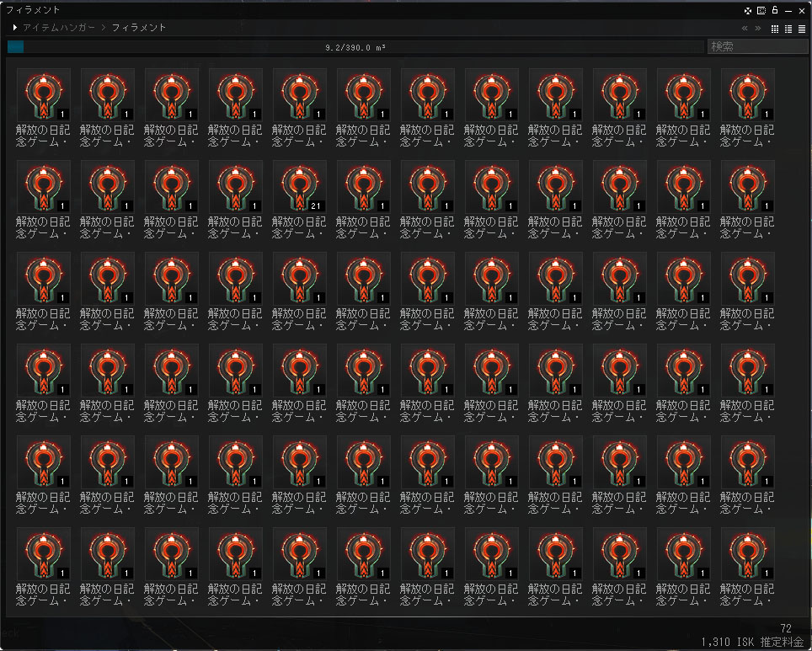
Task: Focus the 検索 search field
Action: click(x=757, y=46)
